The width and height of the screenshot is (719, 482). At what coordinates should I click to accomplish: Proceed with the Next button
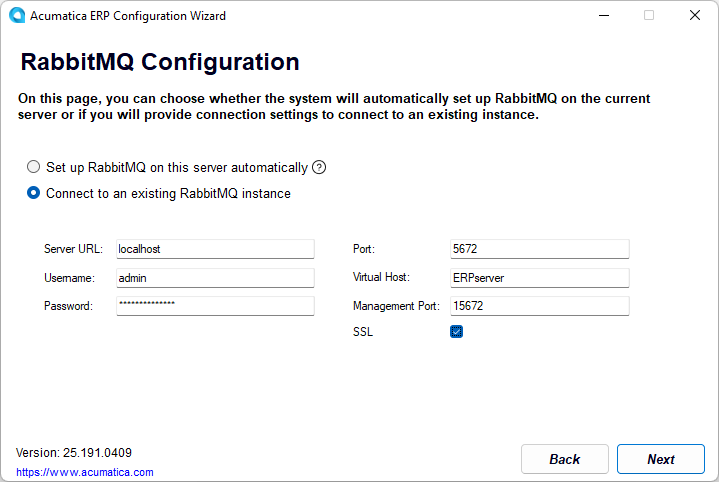click(x=661, y=459)
